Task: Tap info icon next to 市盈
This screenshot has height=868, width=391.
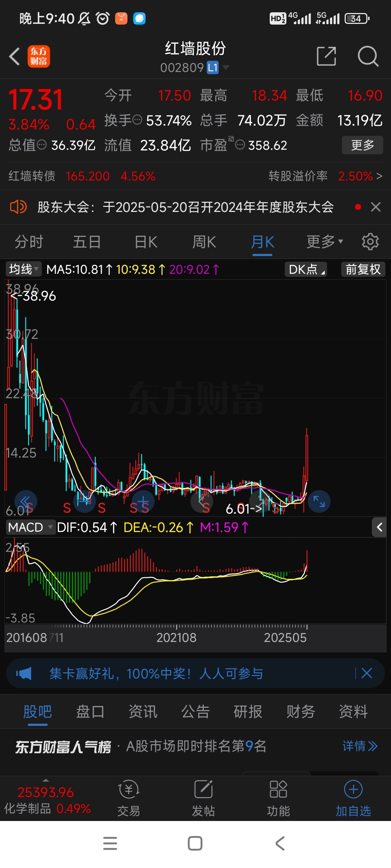Action: [240, 145]
